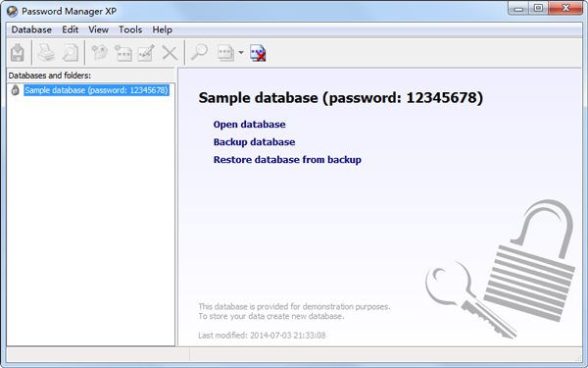This screenshot has width=588, height=368.
Task: Open dropdown arrow next to password icon
Action: pyautogui.click(x=241, y=53)
